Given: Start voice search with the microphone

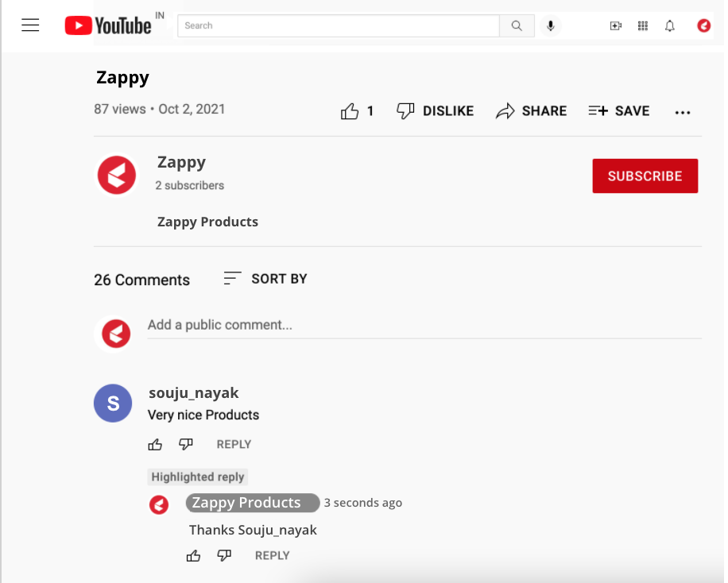Looking at the screenshot, I should coord(551,25).
